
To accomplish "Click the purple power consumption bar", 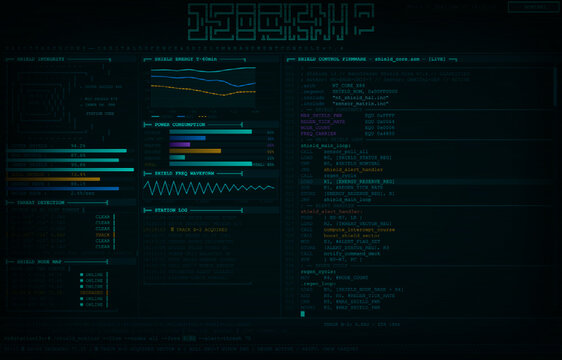I will pyautogui.click(x=180, y=145).
